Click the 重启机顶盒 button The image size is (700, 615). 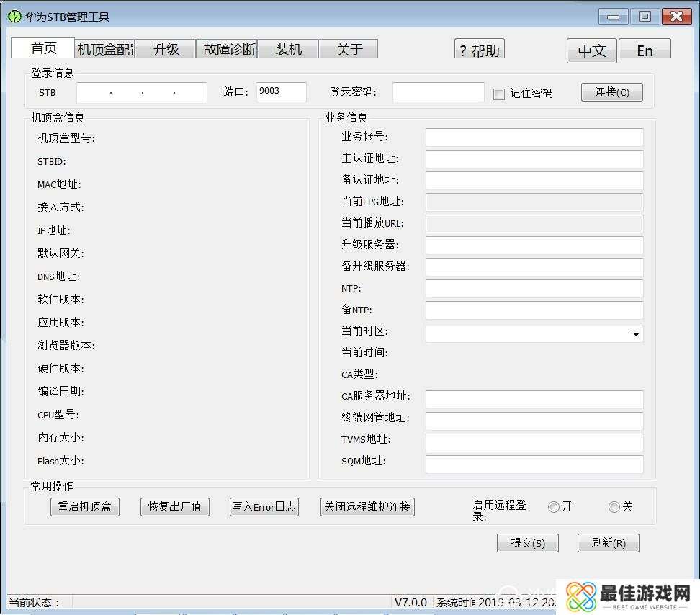(x=85, y=507)
